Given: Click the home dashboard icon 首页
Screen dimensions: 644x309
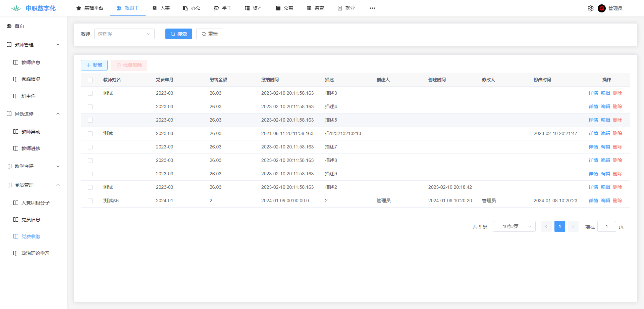Looking at the screenshot, I should pyautogui.click(x=9, y=26).
